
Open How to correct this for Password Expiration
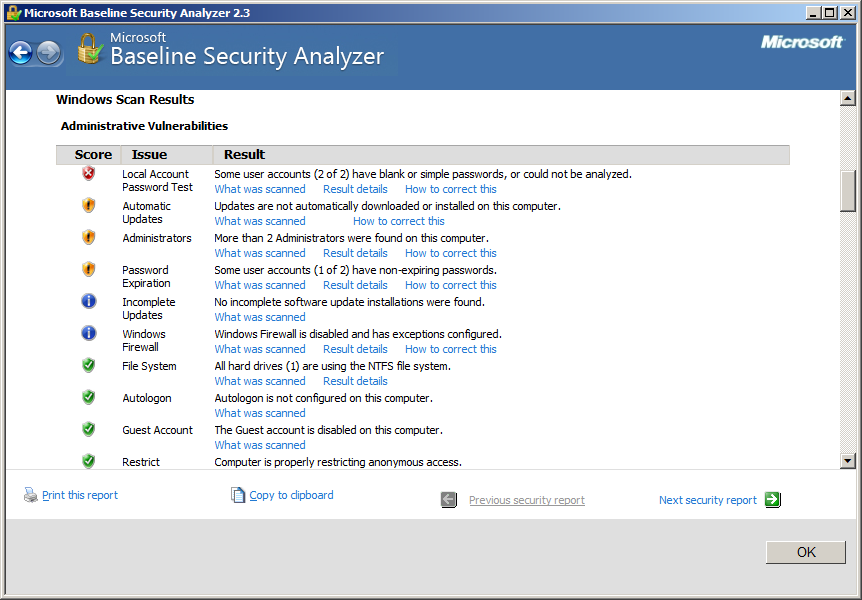click(451, 285)
